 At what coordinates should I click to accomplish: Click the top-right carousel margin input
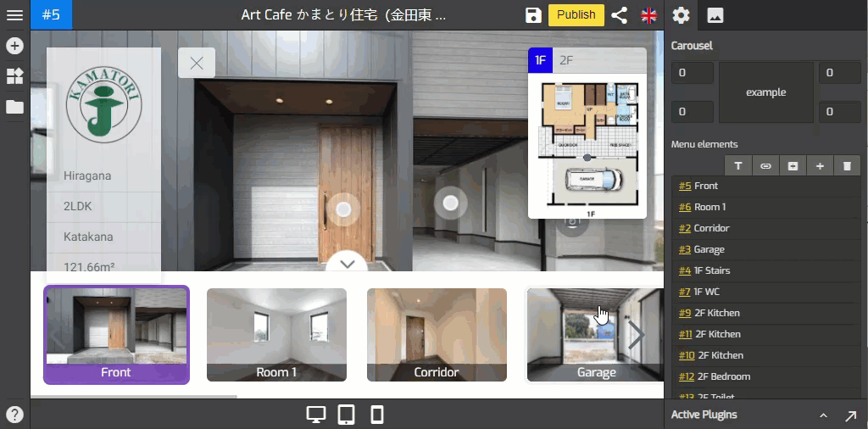point(840,73)
